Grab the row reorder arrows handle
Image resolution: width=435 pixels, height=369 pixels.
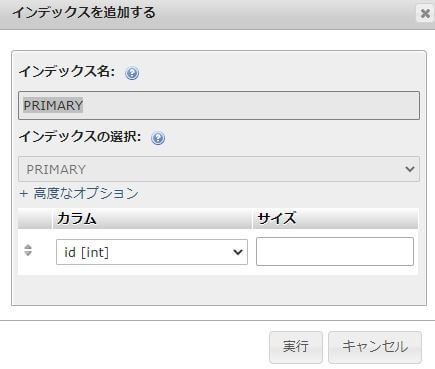pos(28,250)
